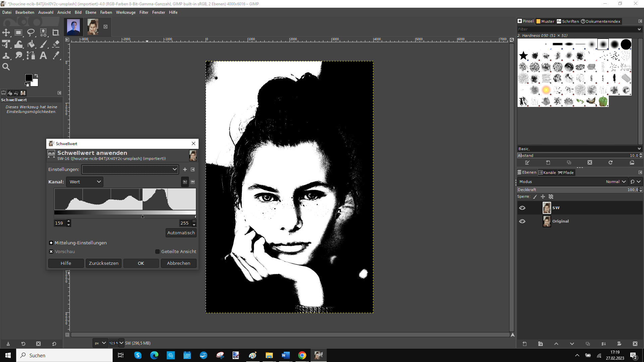Open the layer Modus dropdown set to Normal
Viewport: 644px width, 362px height.
[x=615, y=181]
